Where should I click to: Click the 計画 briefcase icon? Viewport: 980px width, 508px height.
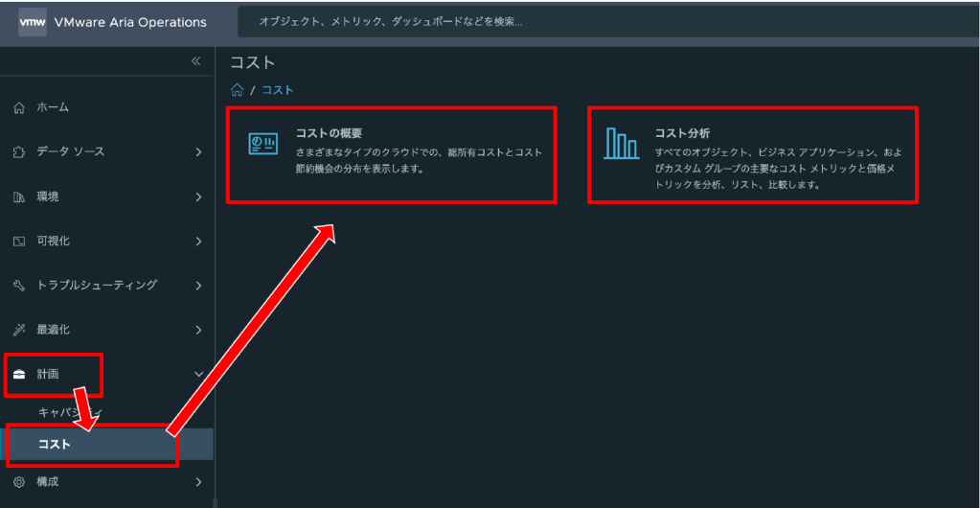point(19,374)
